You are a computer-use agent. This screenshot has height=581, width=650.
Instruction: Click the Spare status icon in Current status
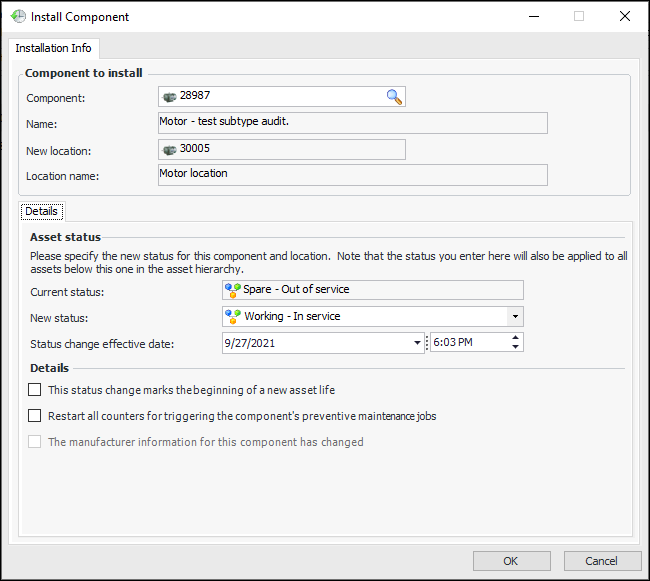[232, 290]
